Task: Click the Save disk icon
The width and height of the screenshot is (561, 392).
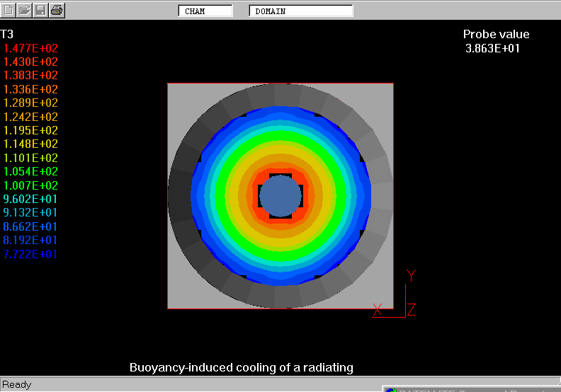Action: [40, 10]
